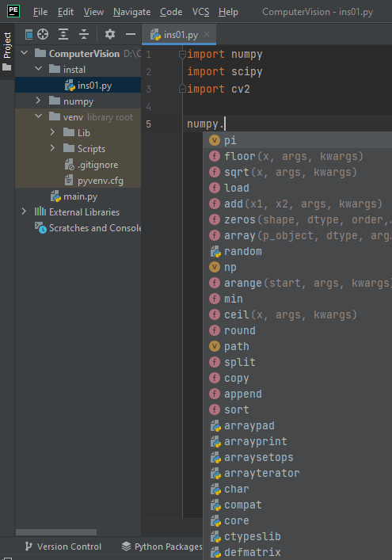Image resolution: width=392 pixels, height=560 pixels.
Task: Click the .gitignore file icon
Action: [x=69, y=164]
